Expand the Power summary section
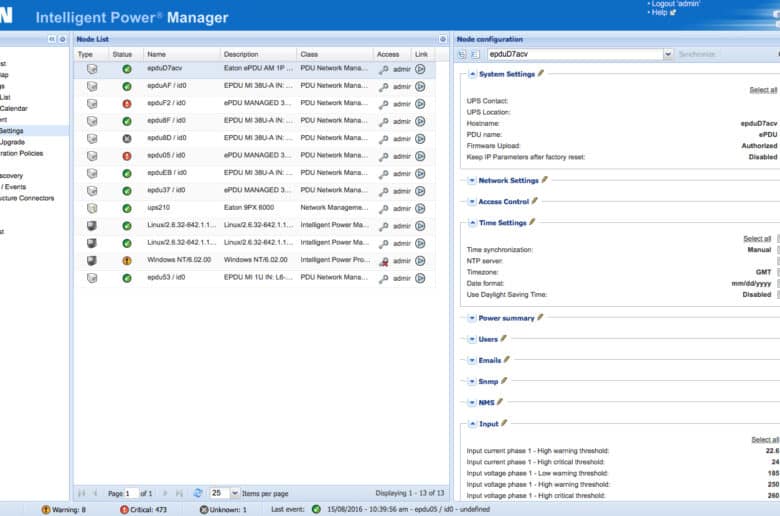Viewport: 780px width, 516px height. tap(472, 318)
